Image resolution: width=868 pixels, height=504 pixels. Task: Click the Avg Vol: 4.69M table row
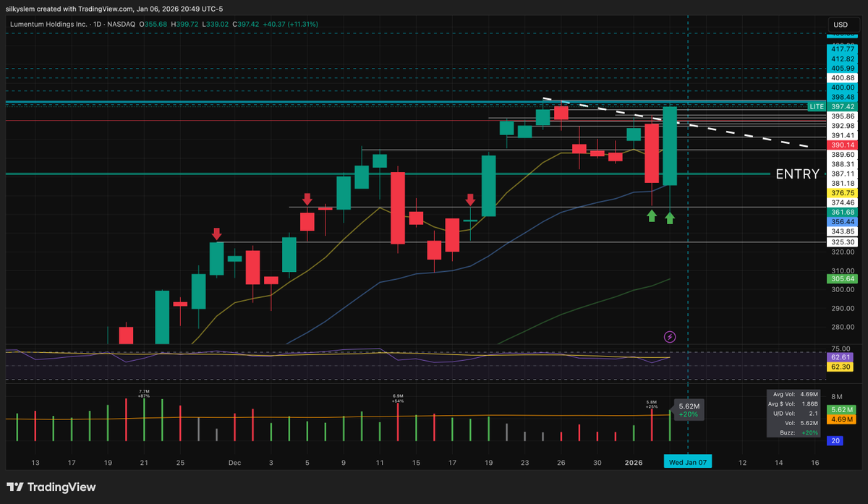[794, 394]
